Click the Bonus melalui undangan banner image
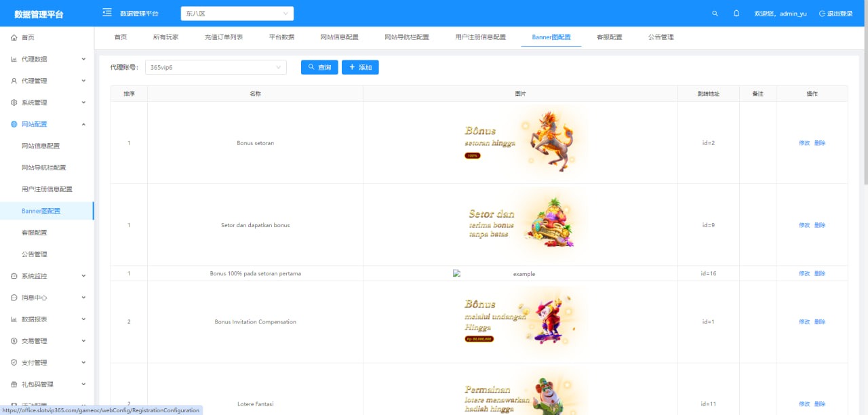The width and height of the screenshot is (868, 415). 520,321
